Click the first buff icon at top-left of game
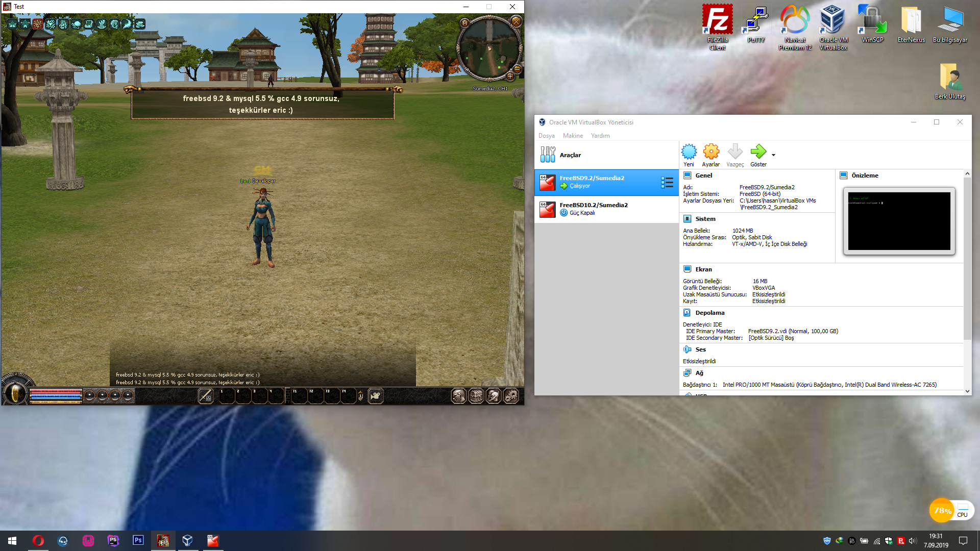 pyautogui.click(x=12, y=24)
